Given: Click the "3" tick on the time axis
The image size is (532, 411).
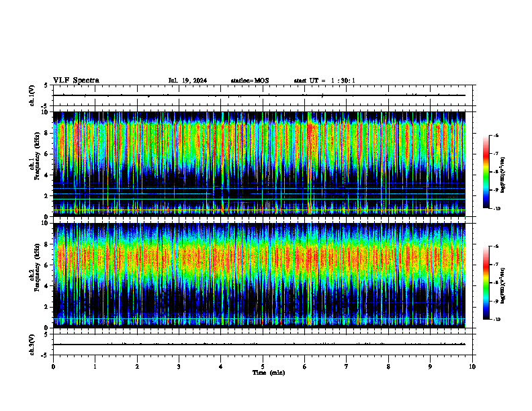Looking at the screenshot, I should point(179,367).
